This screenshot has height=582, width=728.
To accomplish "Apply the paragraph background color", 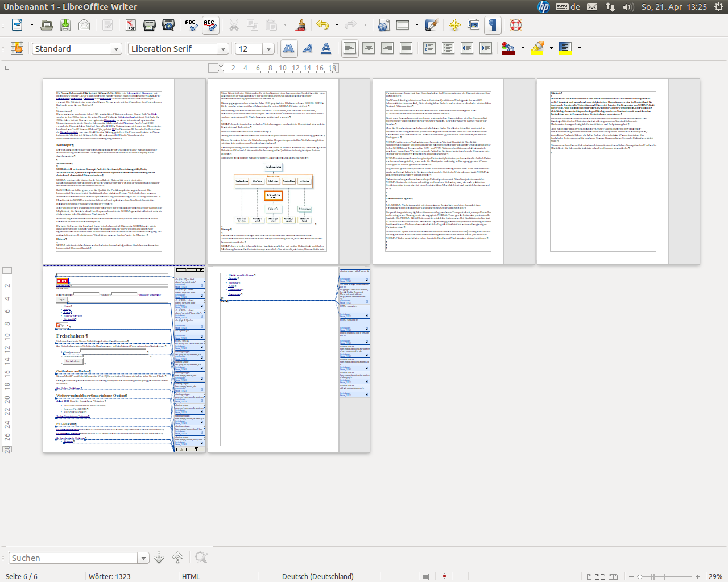I will pyautogui.click(x=565, y=49).
